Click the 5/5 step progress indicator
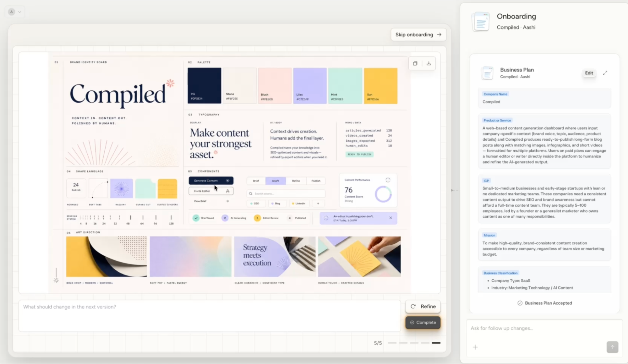The height and width of the screenshot is (364, 628). click(407, 343)
